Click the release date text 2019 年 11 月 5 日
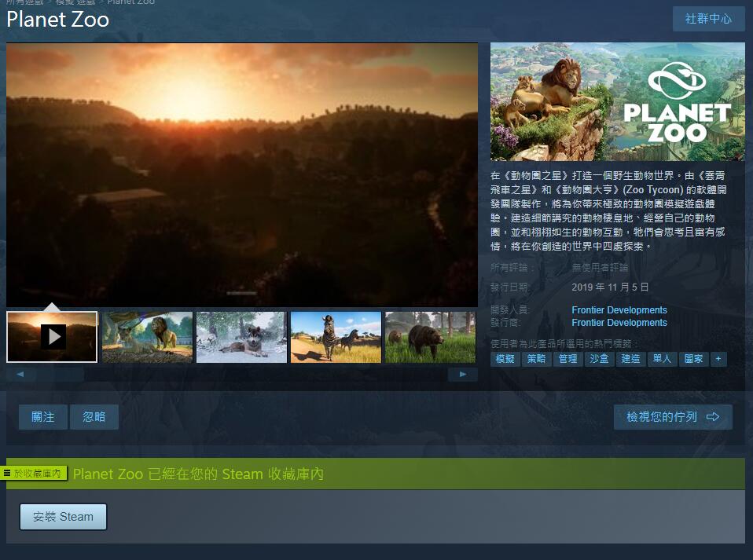The image size is (753, 560). [610, 287]
